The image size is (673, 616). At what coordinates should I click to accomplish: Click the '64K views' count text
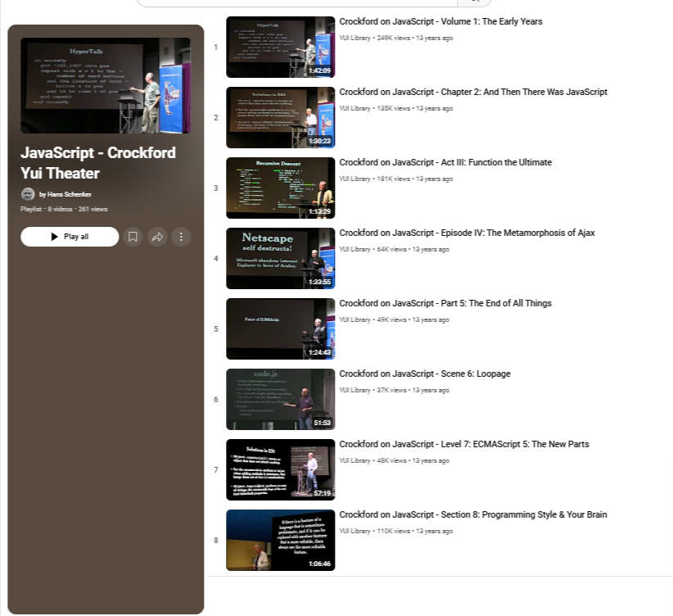pos(392,249)
